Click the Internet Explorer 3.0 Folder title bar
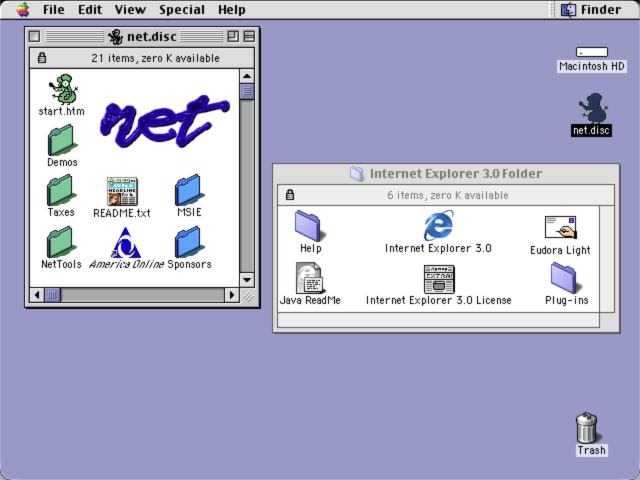Screen dimensions: 640x480 446,174
